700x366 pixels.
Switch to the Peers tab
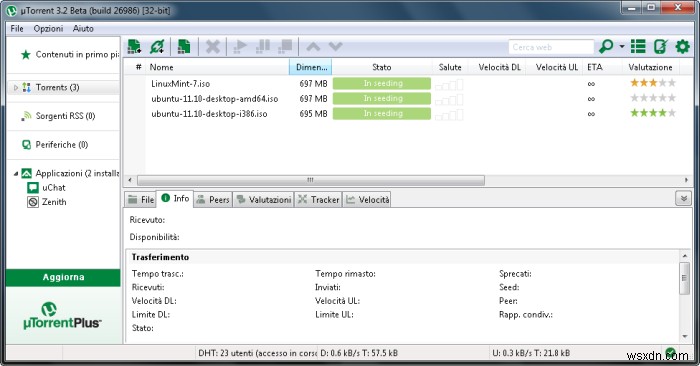pos(213,200)
